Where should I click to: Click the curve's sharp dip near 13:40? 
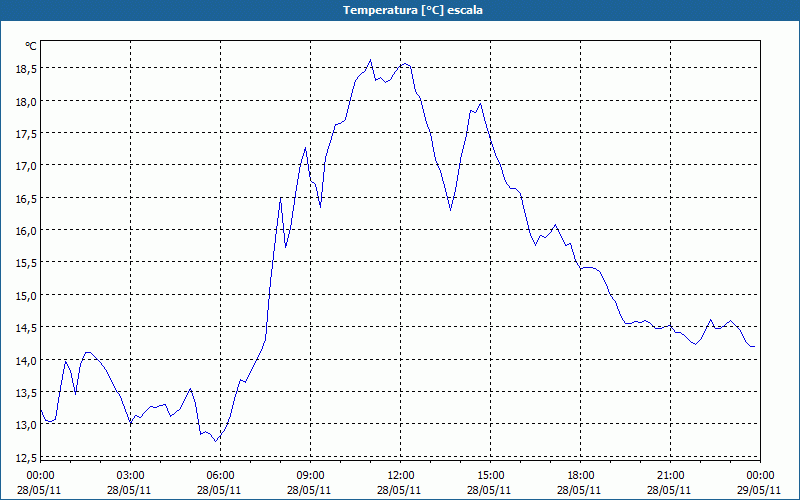451,210
